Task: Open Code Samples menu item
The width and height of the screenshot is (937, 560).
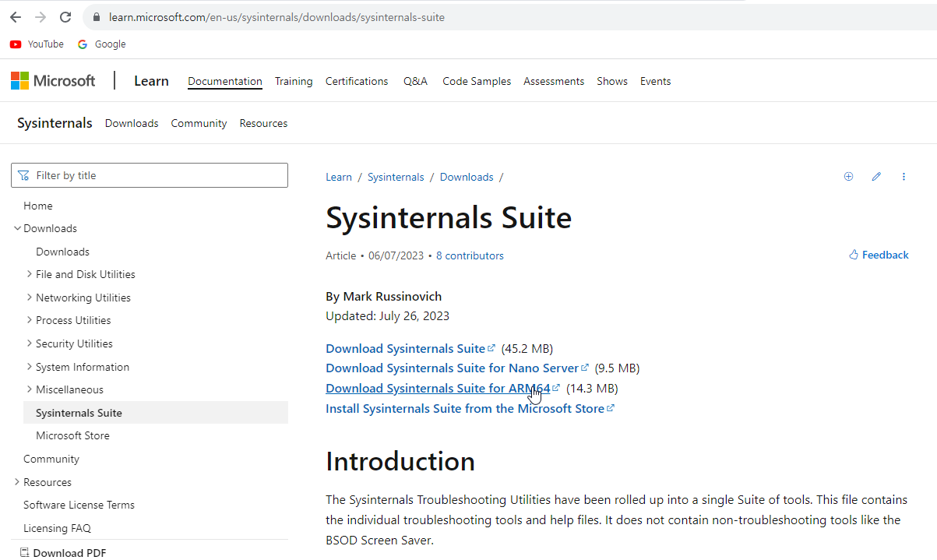Action: point(477,81)
